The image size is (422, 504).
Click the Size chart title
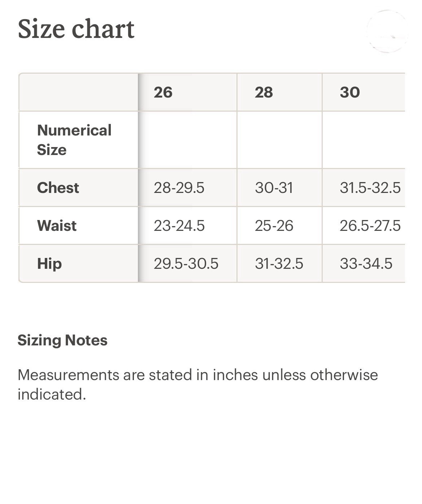pyautogui.click(x=76, y=29)
